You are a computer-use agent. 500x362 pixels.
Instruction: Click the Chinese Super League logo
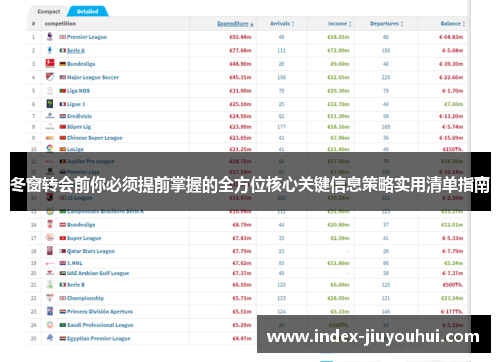[50, 138]
